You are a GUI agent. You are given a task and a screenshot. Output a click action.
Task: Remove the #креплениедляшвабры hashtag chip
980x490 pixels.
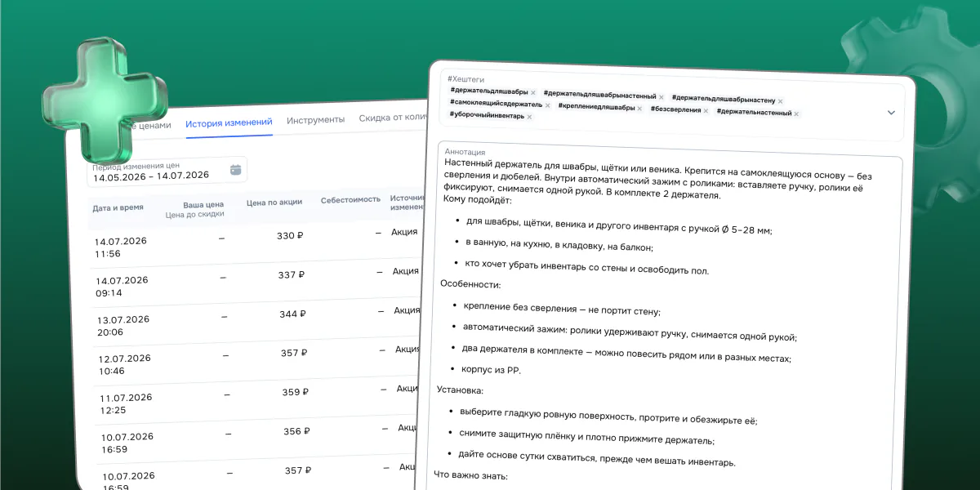[x=639, y=109]
